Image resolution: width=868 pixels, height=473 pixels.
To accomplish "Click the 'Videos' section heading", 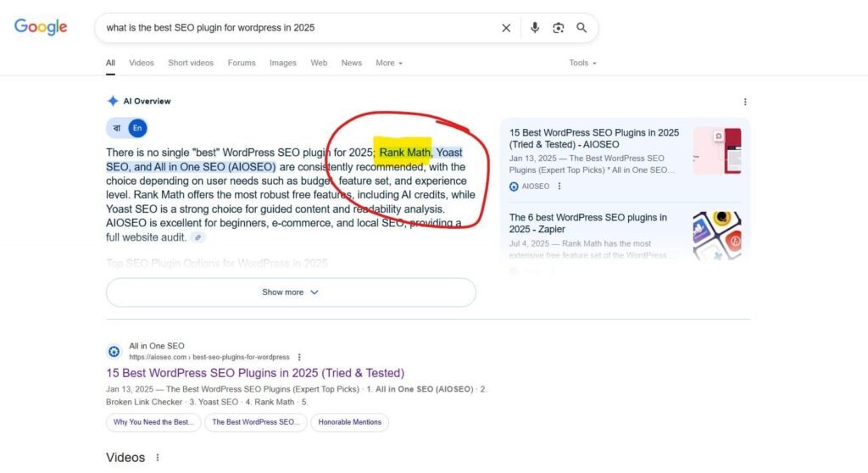I will coord(125,458).
